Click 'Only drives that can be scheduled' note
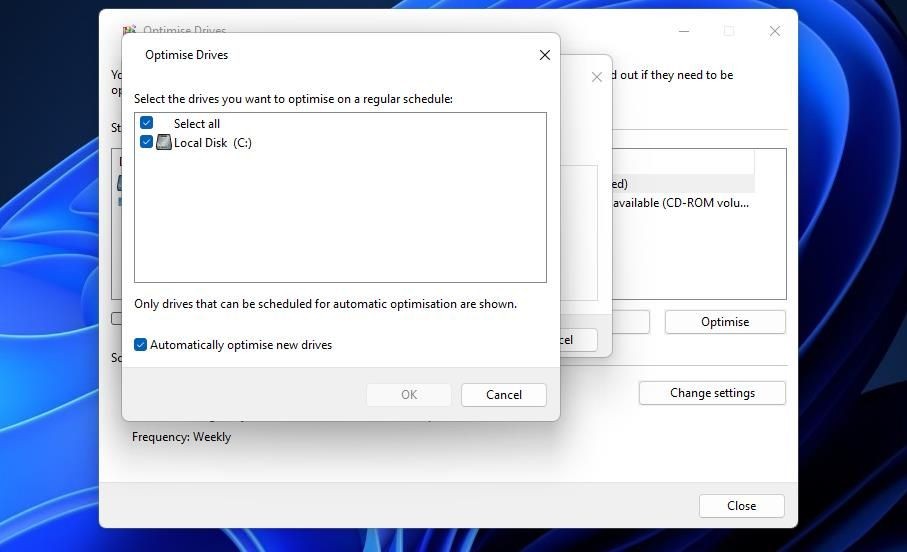 (x=326, y=304)
